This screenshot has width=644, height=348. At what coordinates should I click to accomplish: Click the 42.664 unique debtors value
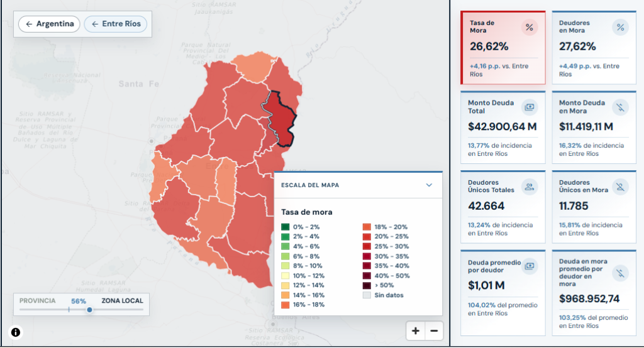pos(486,206)
